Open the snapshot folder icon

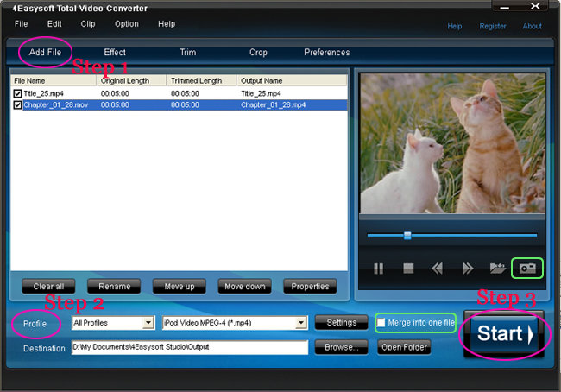[498, 269]
